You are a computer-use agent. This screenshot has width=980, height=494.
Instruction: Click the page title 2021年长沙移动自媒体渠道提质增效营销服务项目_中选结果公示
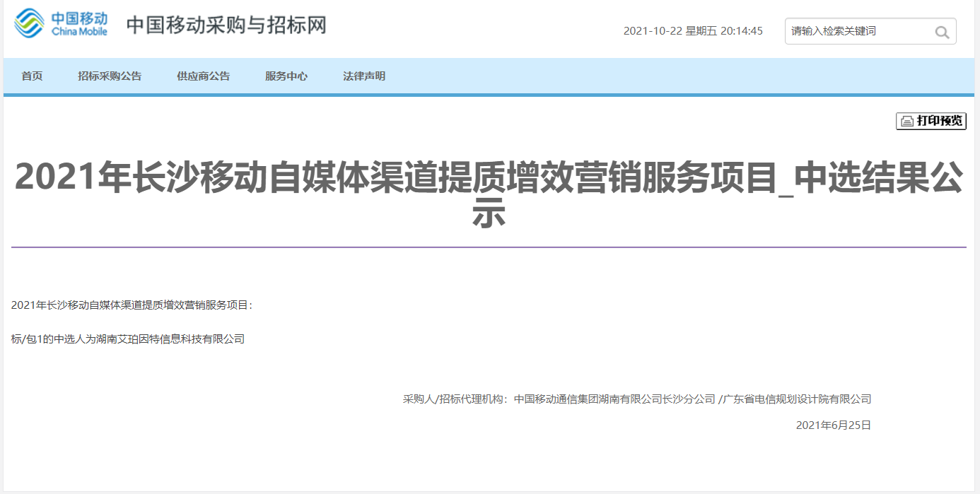489,194
